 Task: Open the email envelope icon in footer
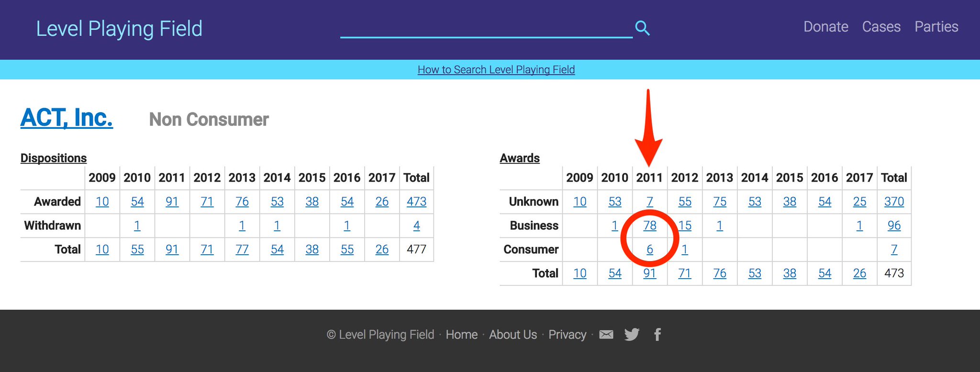606,334
